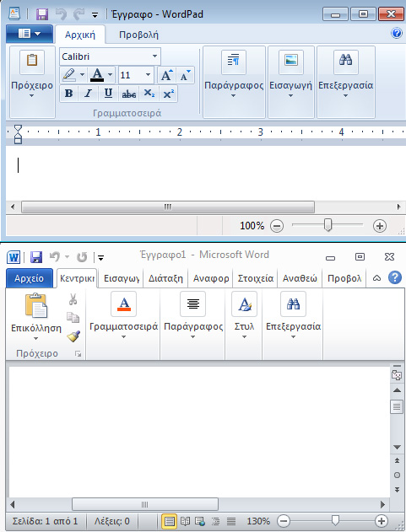Click the WordPad ruler indent marker
This screenshot has height=532, width=406.
click(18, 134)
